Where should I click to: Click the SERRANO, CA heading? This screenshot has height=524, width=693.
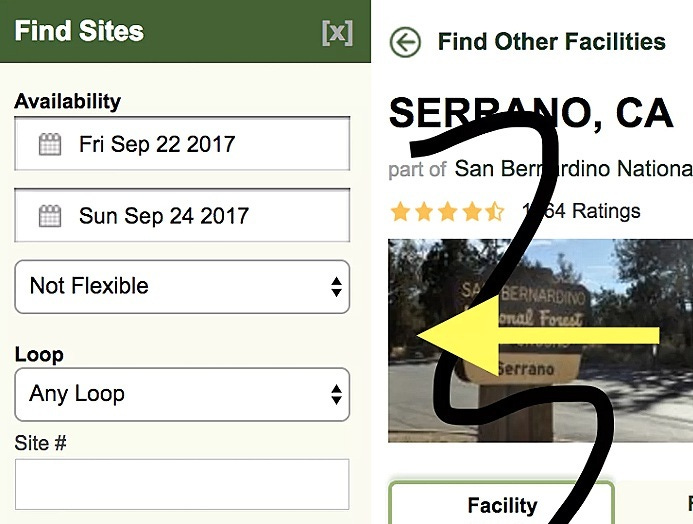[x=531, y=113]
